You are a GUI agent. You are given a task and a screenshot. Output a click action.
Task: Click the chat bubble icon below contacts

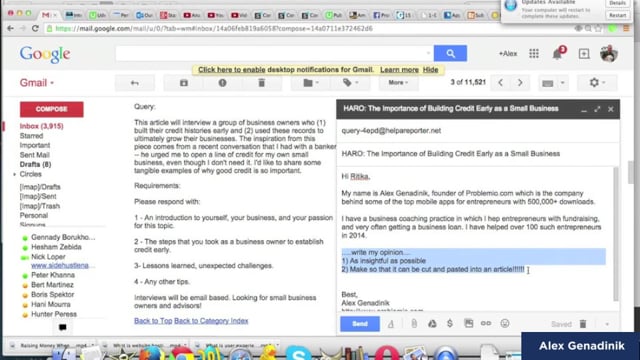tap(62, 327)
